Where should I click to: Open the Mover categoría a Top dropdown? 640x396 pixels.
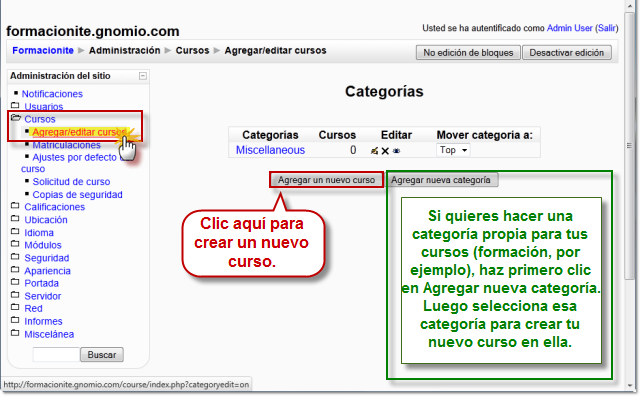453,150
